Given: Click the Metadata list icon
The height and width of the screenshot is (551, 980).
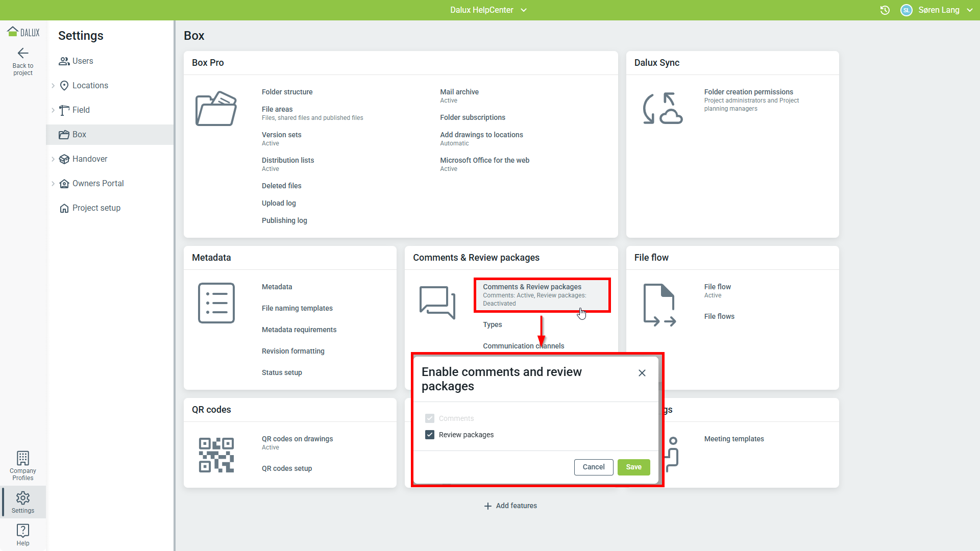Looking at the screenshot, I should pos(216,303).
